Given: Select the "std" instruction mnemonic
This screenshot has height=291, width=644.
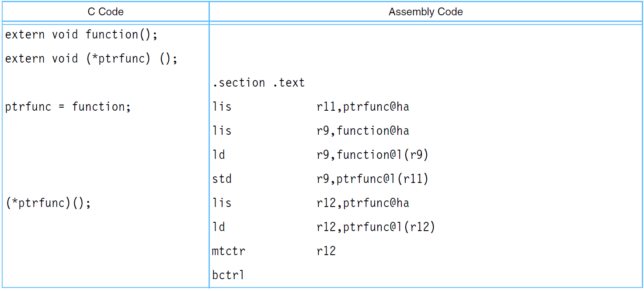Looking at the screenshot, I should (222, 179).
